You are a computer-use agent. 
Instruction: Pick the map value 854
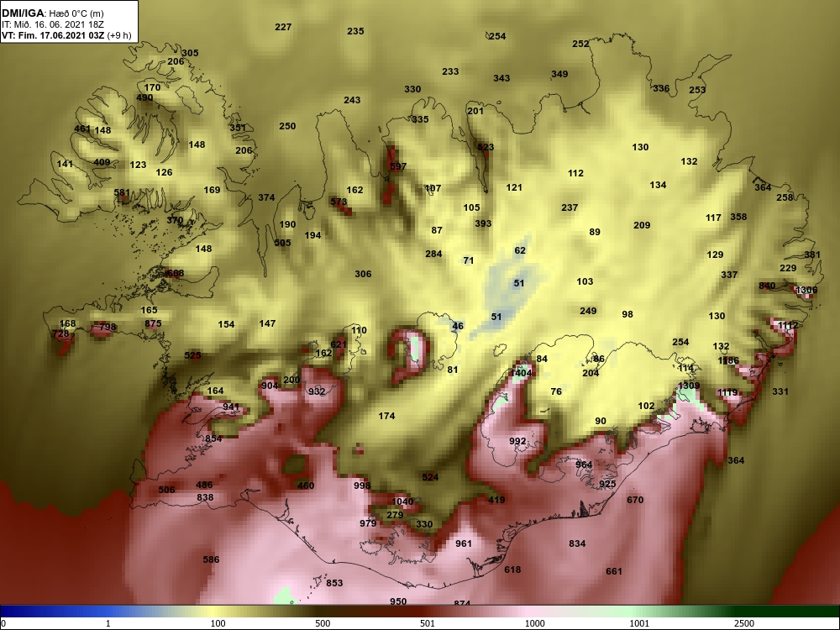coord(213,438)
